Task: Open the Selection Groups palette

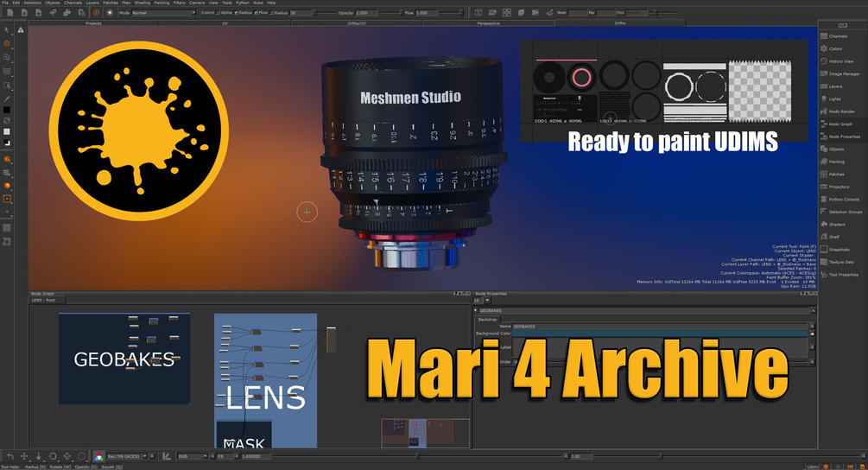Action: (841, 212)
